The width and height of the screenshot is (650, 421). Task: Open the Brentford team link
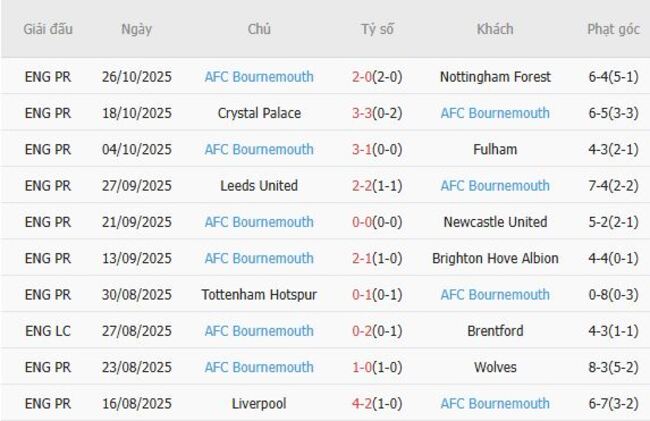tap(495, 331)
